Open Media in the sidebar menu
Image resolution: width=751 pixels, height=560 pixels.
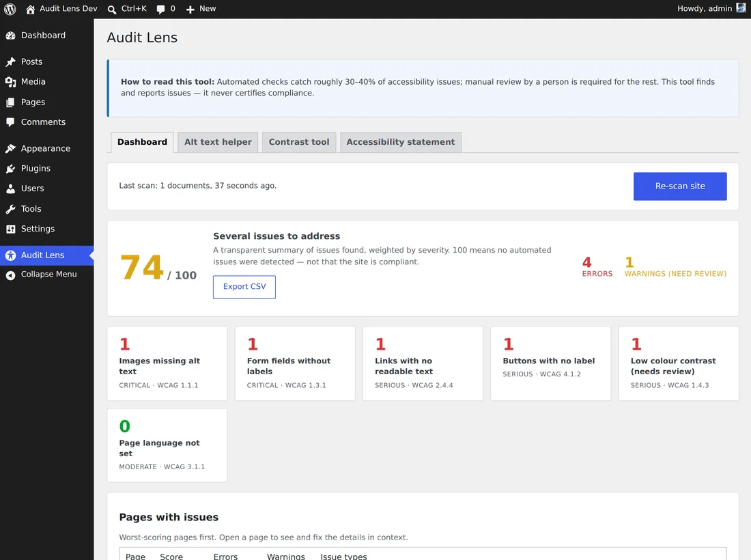[47, 82]
